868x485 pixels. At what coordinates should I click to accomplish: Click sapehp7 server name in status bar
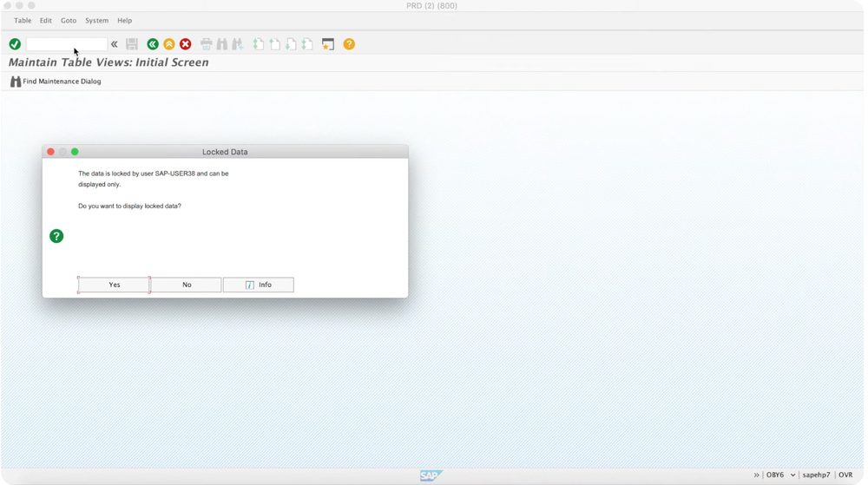[816, 475]
